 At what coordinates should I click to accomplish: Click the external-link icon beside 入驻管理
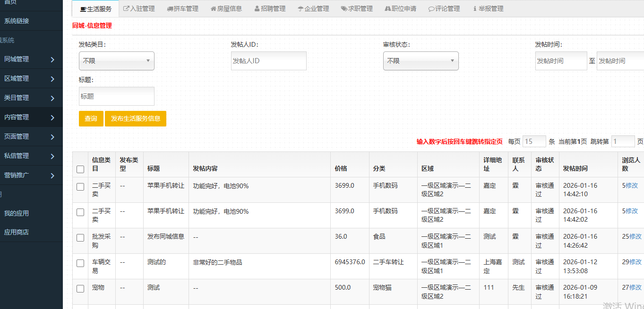pos(126,8)
